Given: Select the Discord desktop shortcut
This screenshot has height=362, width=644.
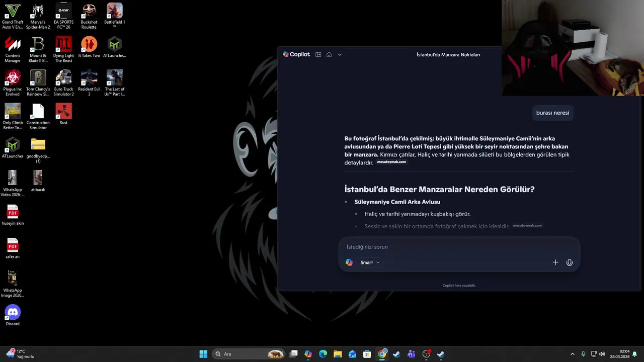Looking at the screenshot, I should (x=13, y=315).
